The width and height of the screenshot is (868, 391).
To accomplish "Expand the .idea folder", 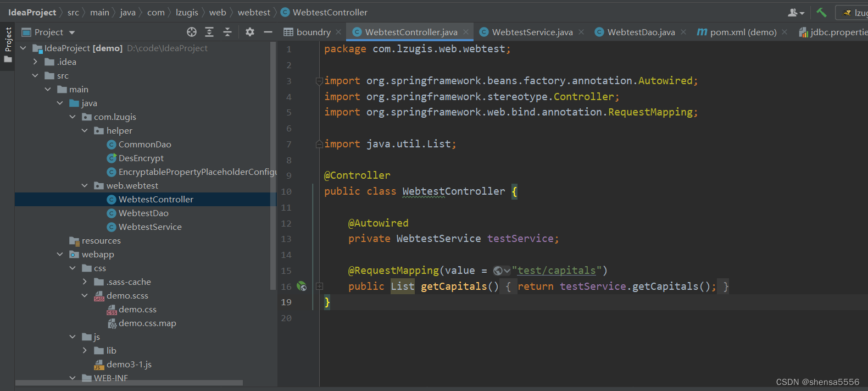I will 35,62.
